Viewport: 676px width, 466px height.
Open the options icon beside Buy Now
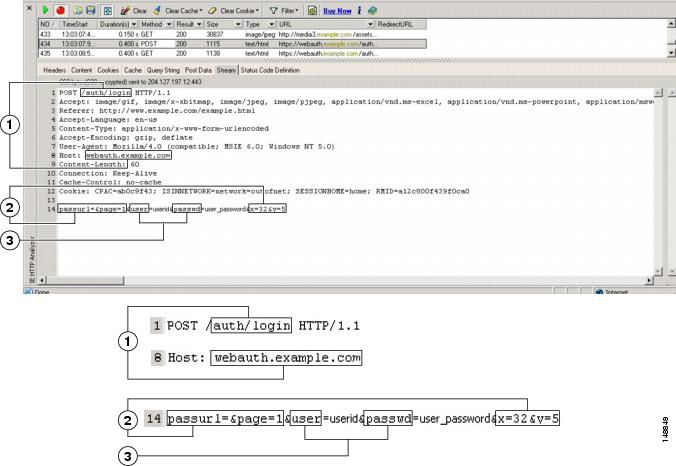coord(313,10)
